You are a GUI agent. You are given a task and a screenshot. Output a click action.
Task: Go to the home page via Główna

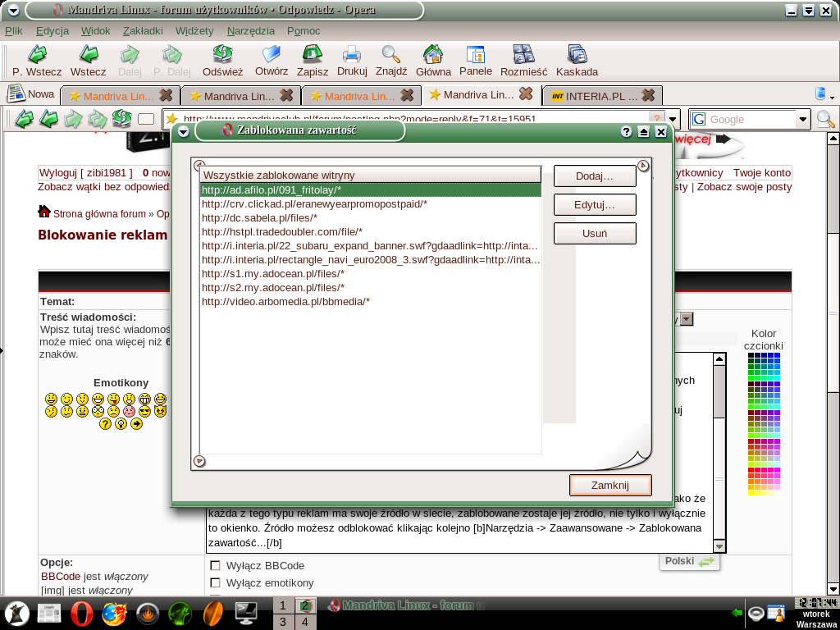tap(433, 54)
